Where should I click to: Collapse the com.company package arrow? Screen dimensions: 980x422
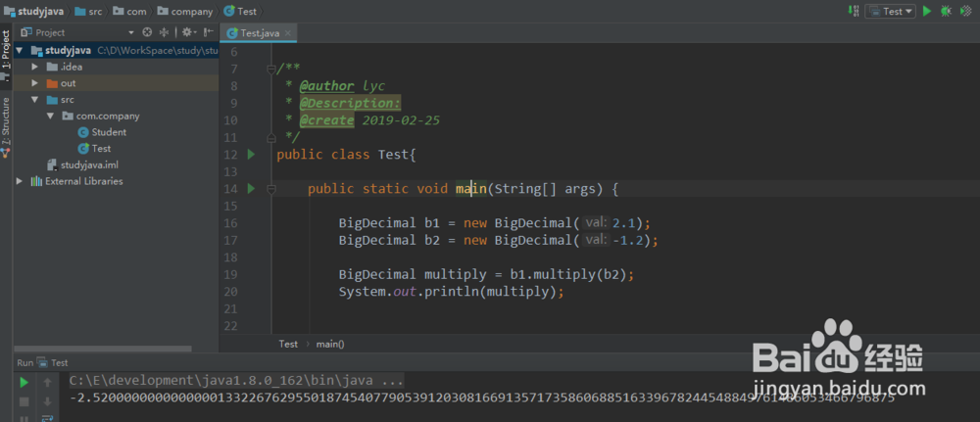(x=51, y=117)
